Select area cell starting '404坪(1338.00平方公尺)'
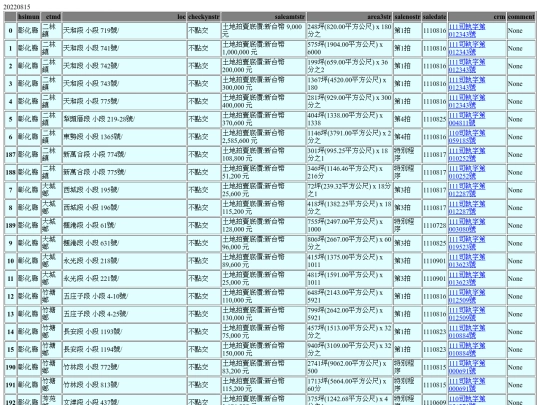The image size is (540, 405). (x=350, y=120)
